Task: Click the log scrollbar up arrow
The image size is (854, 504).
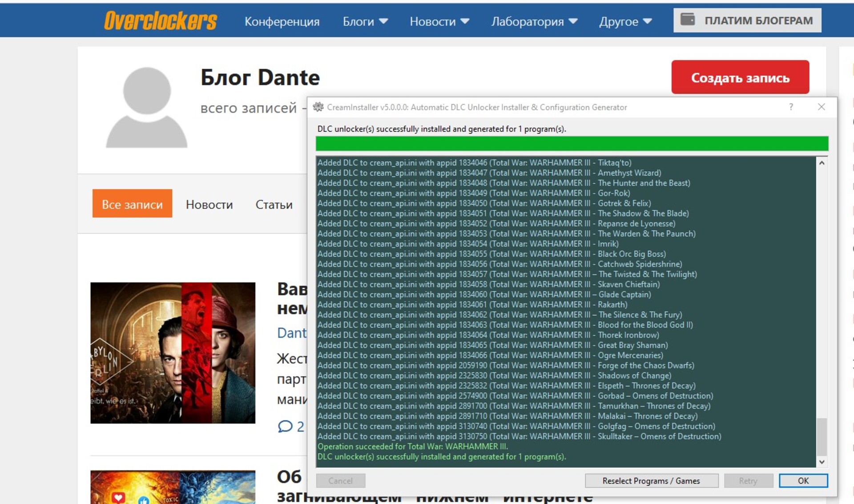Action: click(x=822, y=163)
